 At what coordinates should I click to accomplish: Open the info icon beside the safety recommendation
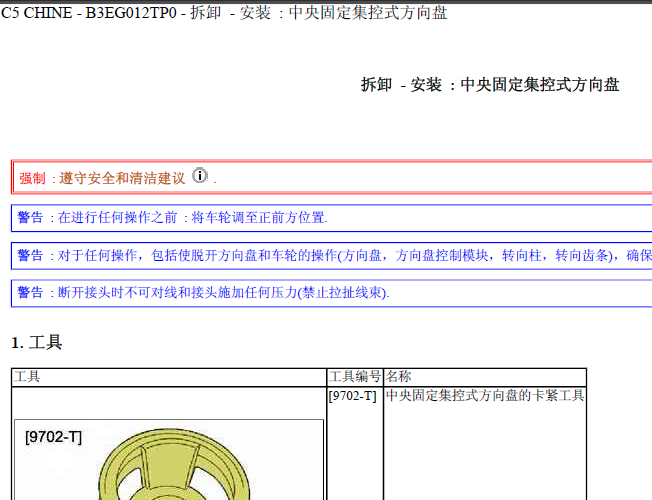pos(200,176)
